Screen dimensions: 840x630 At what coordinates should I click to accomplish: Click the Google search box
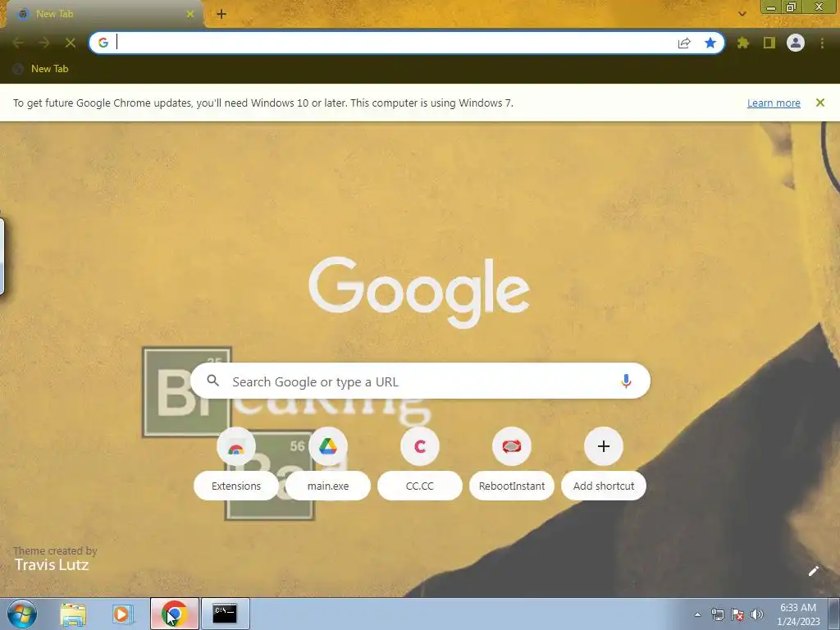click(x=420, y=381)
